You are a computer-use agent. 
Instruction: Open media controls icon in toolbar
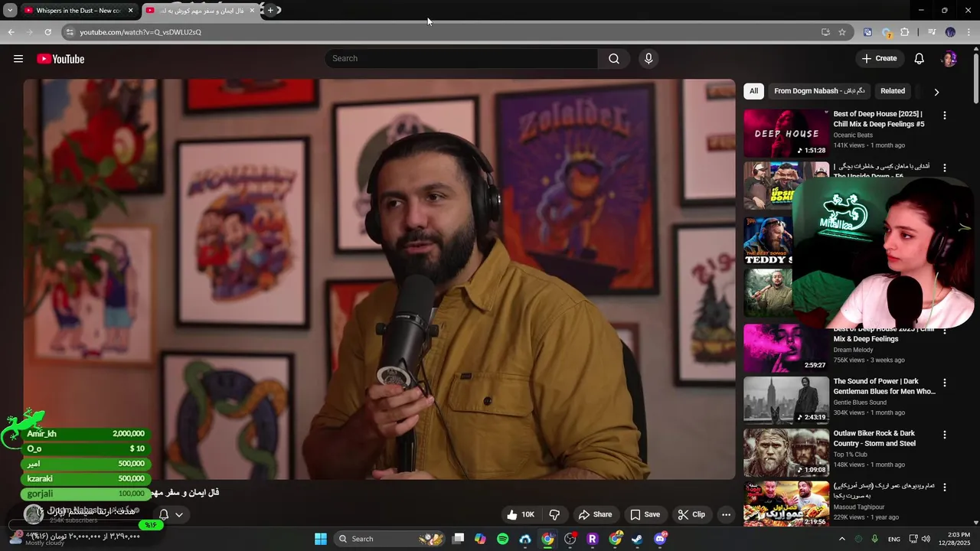[932, 32]
